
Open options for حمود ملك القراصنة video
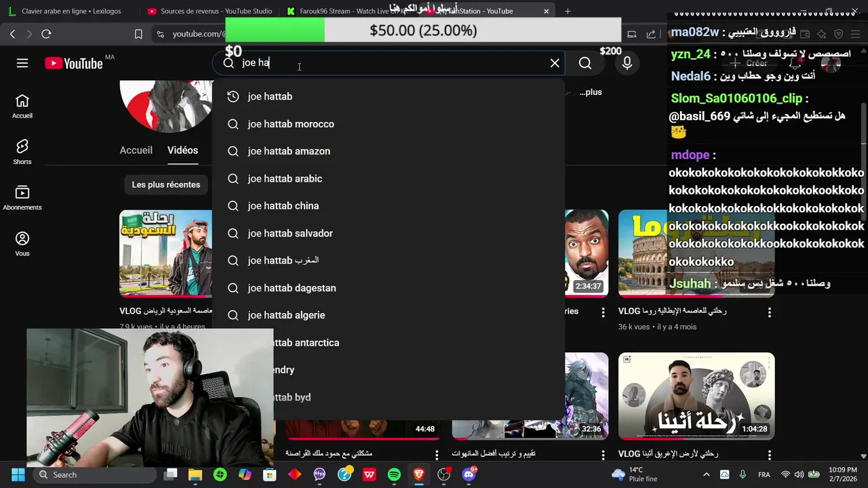pyautogui.click(x=437, y=454)
